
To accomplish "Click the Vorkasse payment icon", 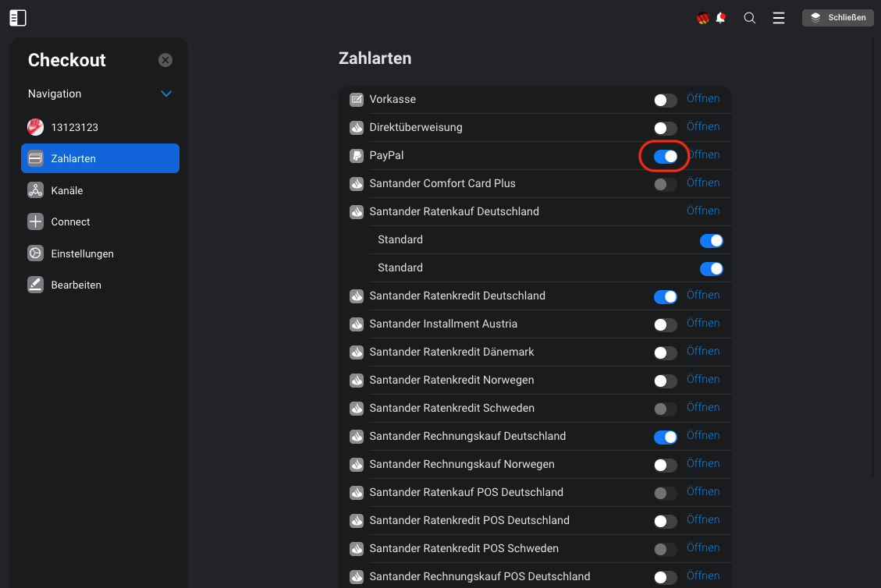I will (x=357, y=100).
